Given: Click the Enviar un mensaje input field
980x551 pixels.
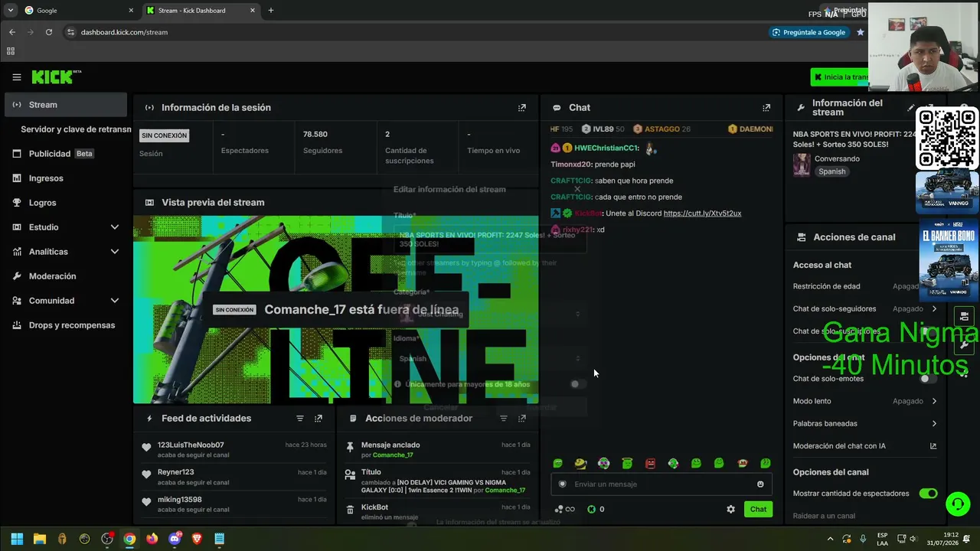Looking at the screenshot, I should [661, 484].
